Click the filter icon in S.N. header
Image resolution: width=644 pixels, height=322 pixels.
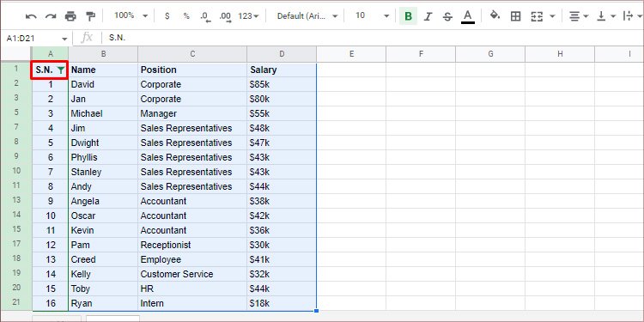tap(61, 70)
